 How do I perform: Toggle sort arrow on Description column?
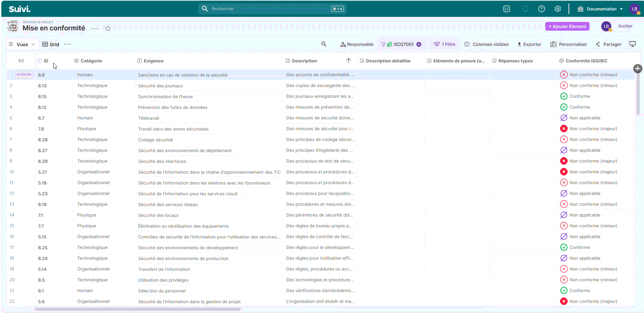(x=348, y=61)
